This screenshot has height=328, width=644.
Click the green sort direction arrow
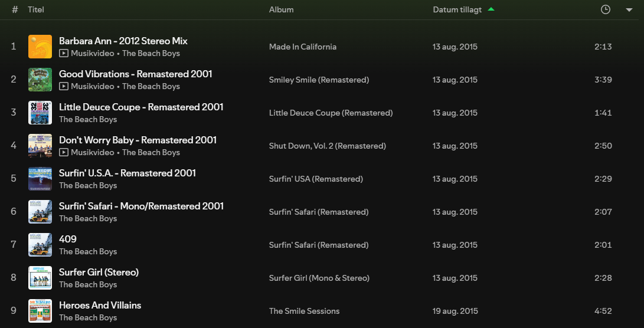491,9
